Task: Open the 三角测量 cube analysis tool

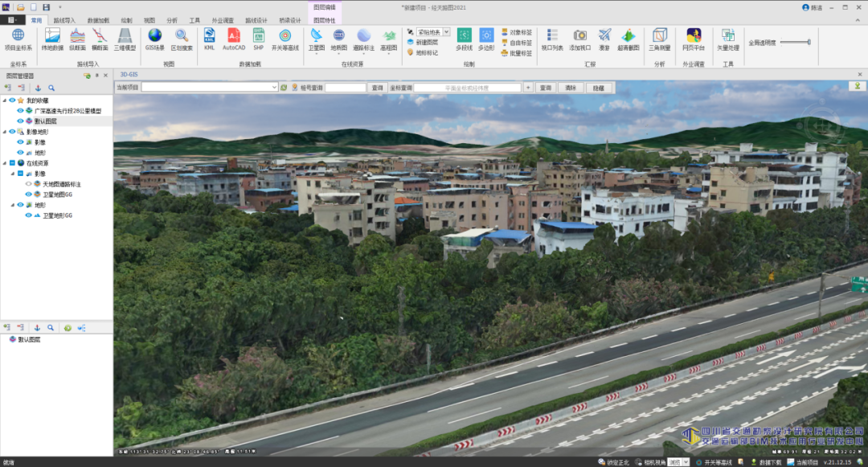Action: [x=659, y=39]
